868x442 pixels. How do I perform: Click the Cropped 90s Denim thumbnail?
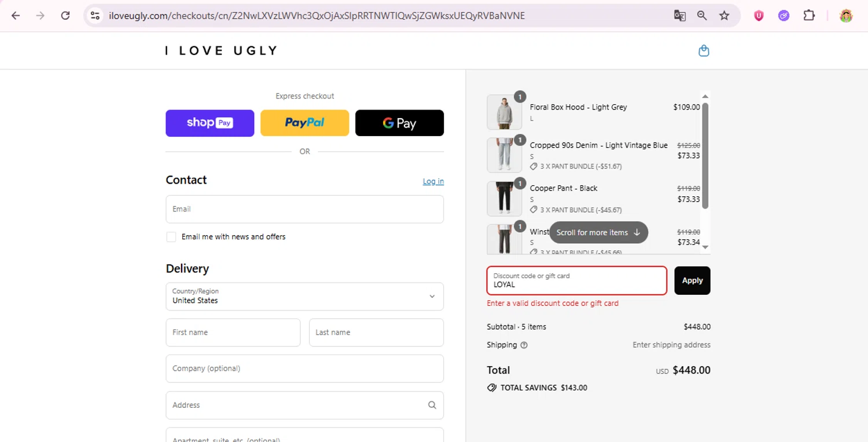click(x=504, y=155)
